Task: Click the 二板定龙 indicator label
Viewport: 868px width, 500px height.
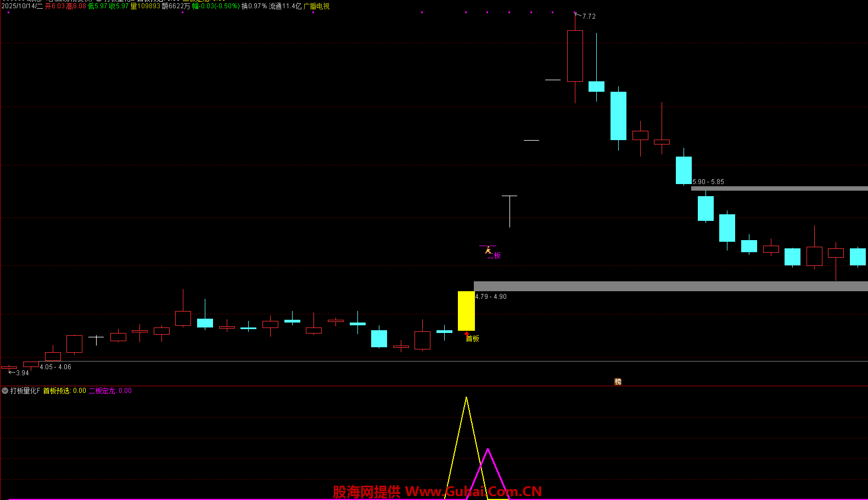Action: 110,391
